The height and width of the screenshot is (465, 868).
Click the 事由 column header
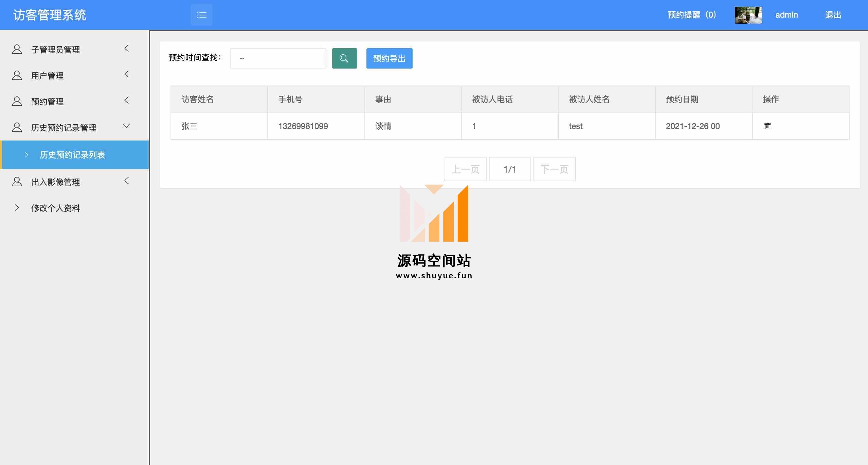(413, 99)
